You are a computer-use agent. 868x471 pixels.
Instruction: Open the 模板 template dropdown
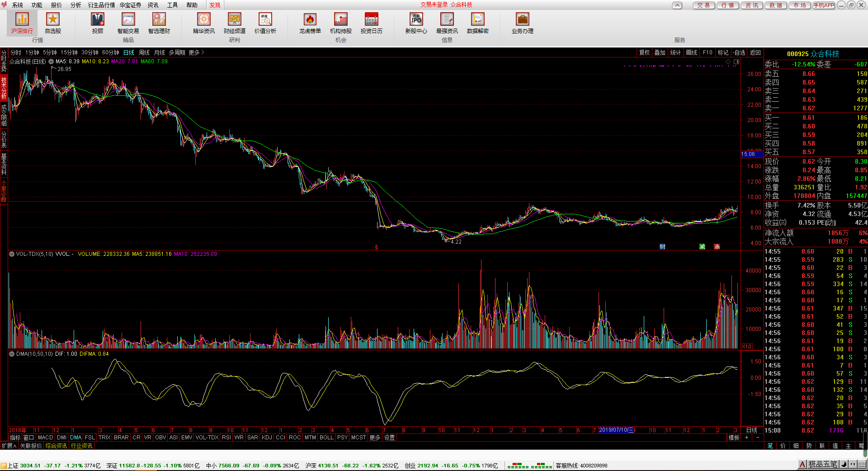[734, 438]
